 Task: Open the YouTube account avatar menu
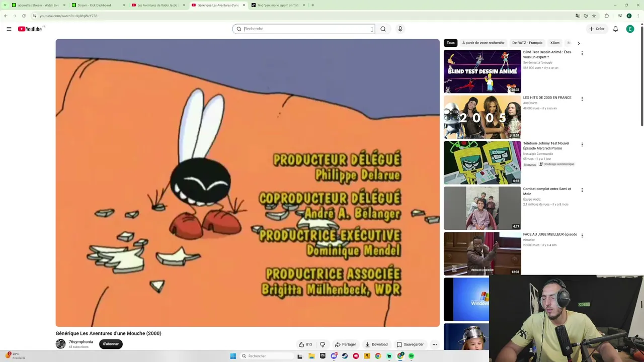[x=630, y=29]
